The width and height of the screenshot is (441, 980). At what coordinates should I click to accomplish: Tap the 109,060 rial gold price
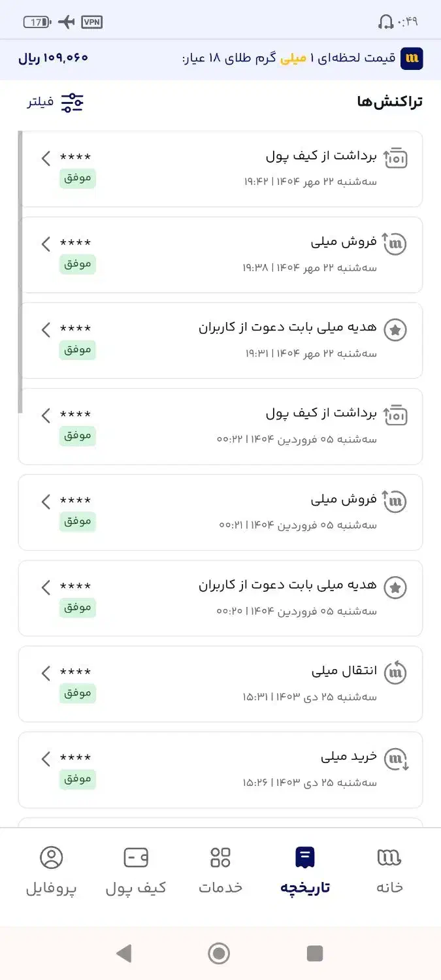click(x=53, y=58)
